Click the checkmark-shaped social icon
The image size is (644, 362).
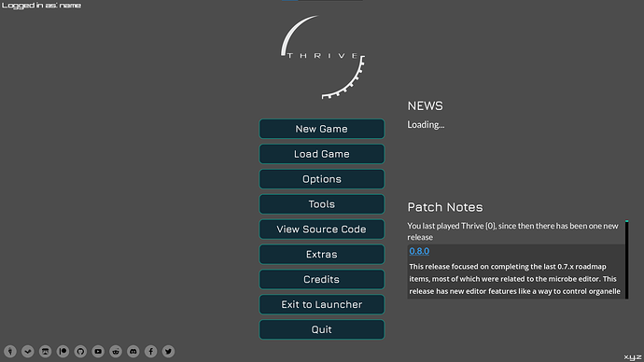tap(27, 352)
